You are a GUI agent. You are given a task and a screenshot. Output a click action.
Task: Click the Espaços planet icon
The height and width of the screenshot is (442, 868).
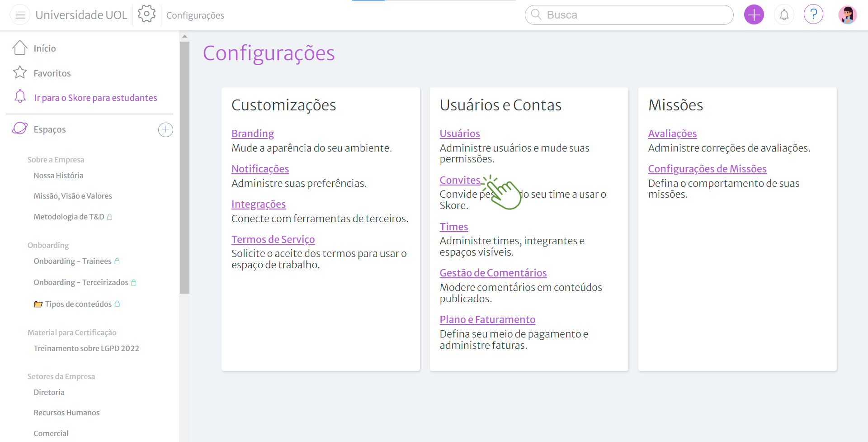point(20,128)
